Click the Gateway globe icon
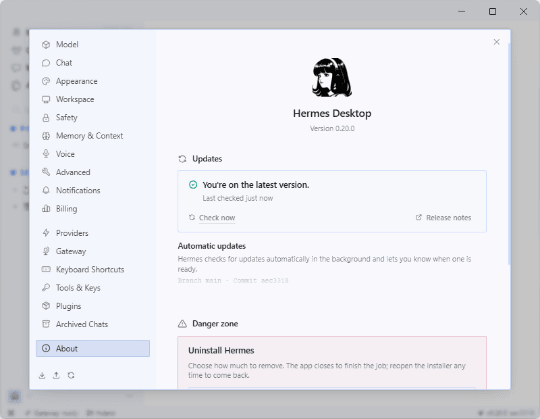Image resolution: width=540 pixels, height=419 pixels. click(x=46, y=251)
